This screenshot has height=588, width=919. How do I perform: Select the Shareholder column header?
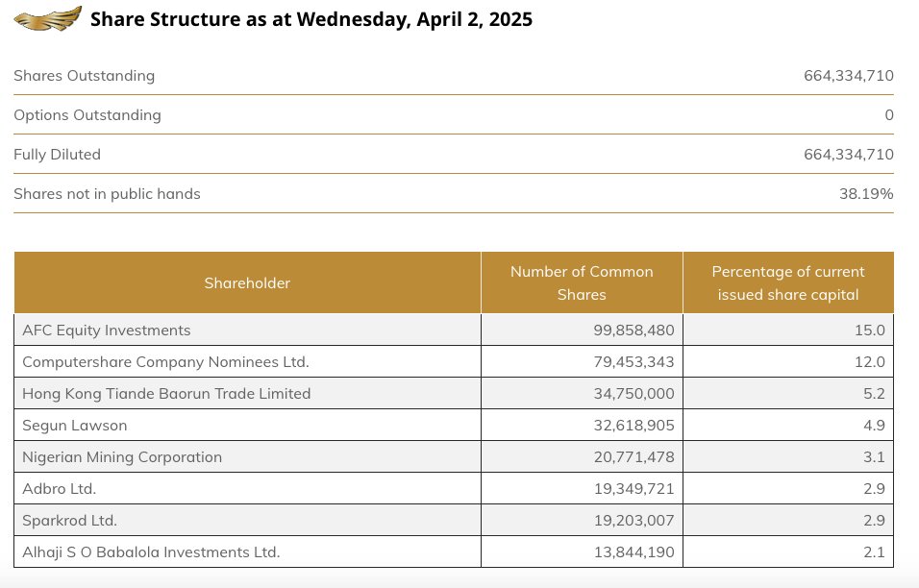click(x=247, y=282)
